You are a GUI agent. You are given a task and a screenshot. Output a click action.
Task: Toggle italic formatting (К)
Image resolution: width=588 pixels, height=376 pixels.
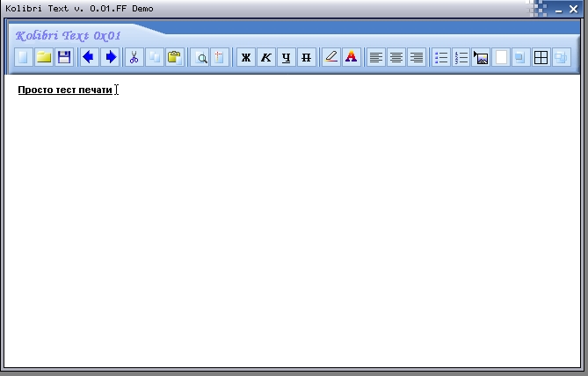pyautogui.click(x=266, y=57)
